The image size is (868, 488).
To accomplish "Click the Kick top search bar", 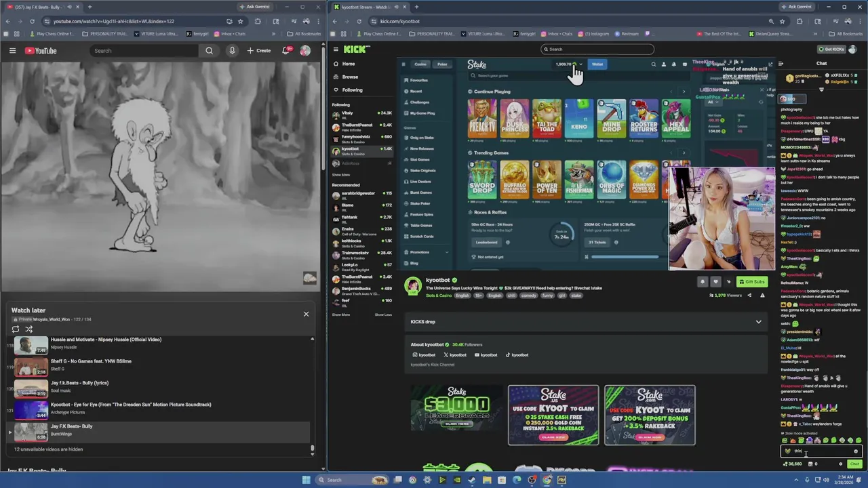I will [x=597, y=49].
